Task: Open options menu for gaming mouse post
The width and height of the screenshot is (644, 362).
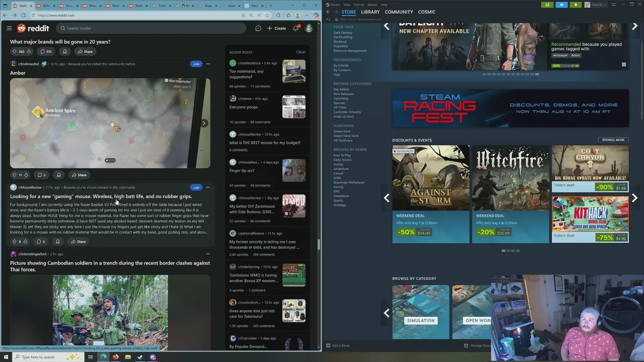Action: click(208, 188)
